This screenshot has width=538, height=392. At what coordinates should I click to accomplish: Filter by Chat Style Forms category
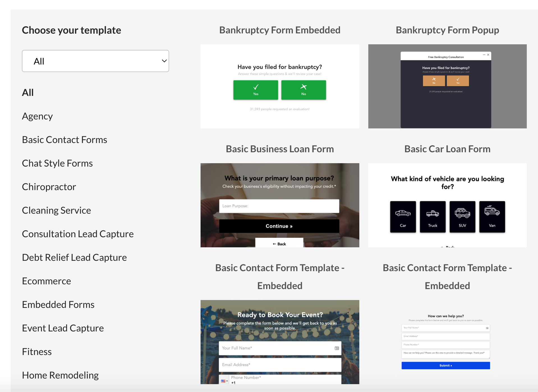click(x=57, y=163)
